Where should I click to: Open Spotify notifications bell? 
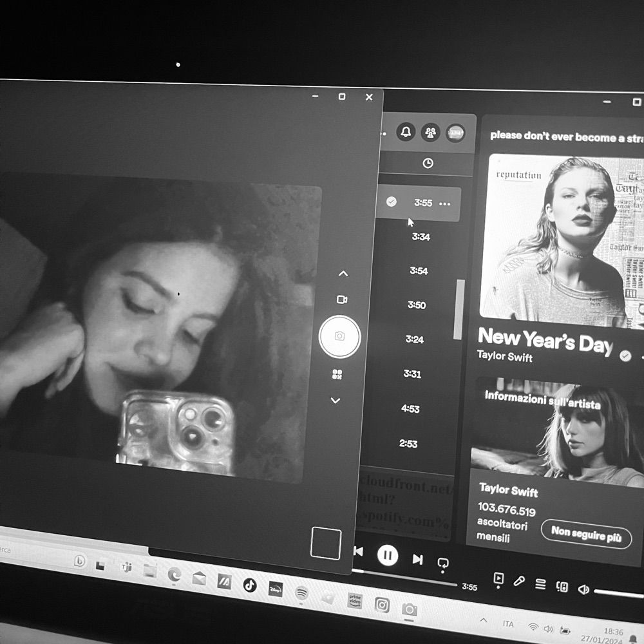click(406, 132)
